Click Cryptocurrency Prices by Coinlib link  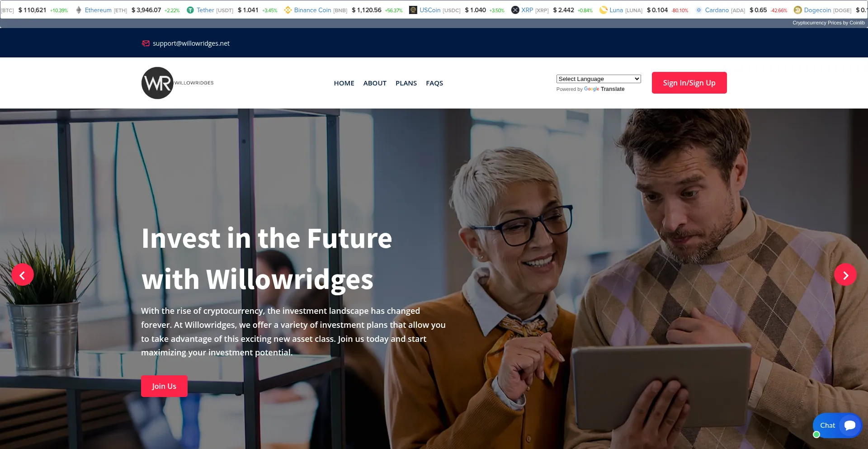[x=828, y=23]
